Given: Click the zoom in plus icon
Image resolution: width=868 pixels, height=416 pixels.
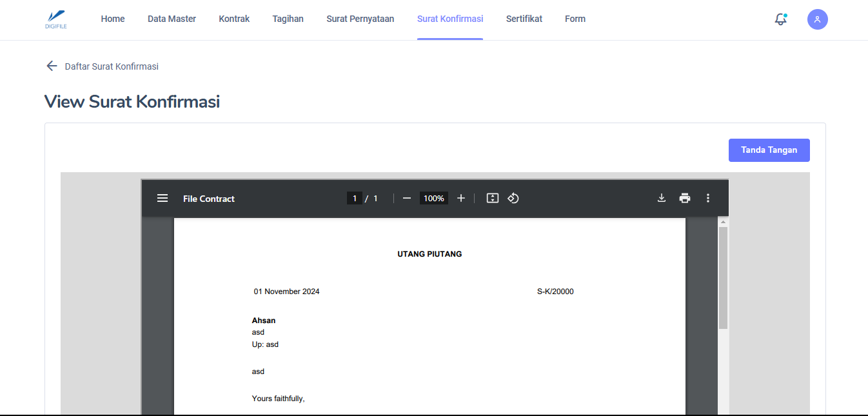Looking at the screenshot, I should pyautogui.click(x=461, y=199).
